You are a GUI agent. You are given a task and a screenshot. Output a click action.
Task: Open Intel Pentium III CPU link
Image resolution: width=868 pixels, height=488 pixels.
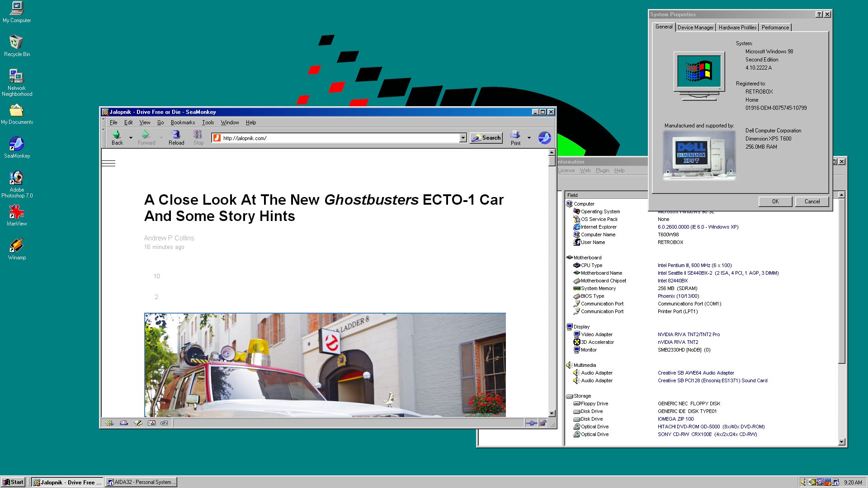(694, 265)
